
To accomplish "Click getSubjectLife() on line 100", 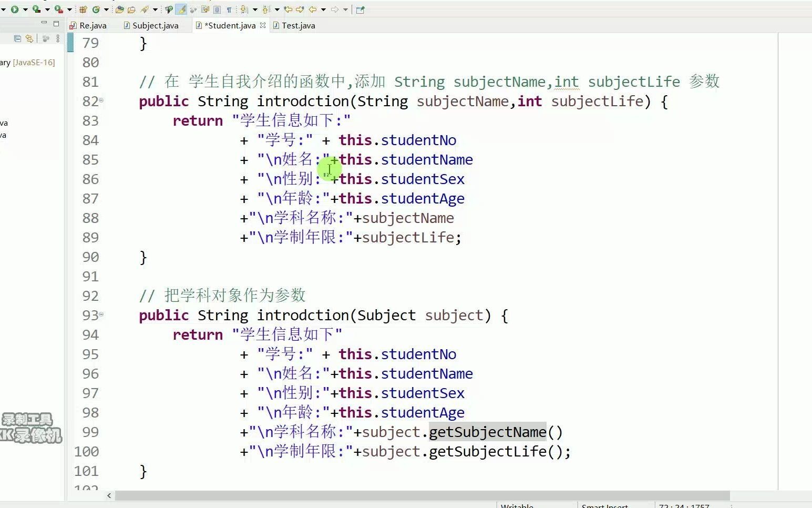I will pos(495,452).
